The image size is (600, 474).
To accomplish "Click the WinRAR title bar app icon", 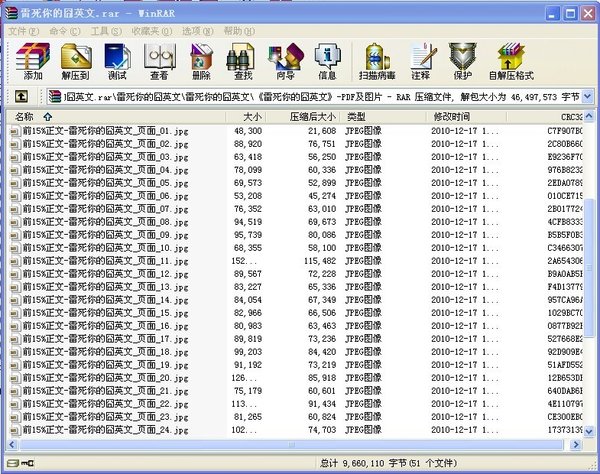I will [x=11, y=13].
